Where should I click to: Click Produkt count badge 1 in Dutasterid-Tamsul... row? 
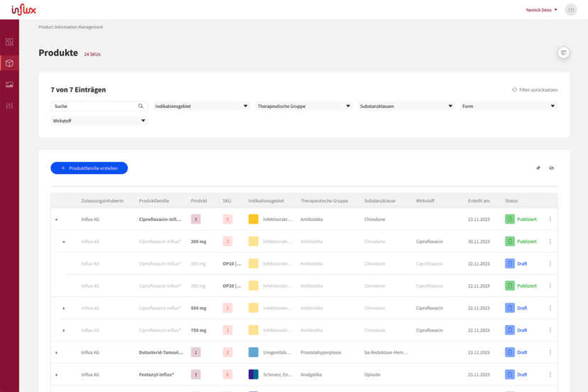(195, 352)
